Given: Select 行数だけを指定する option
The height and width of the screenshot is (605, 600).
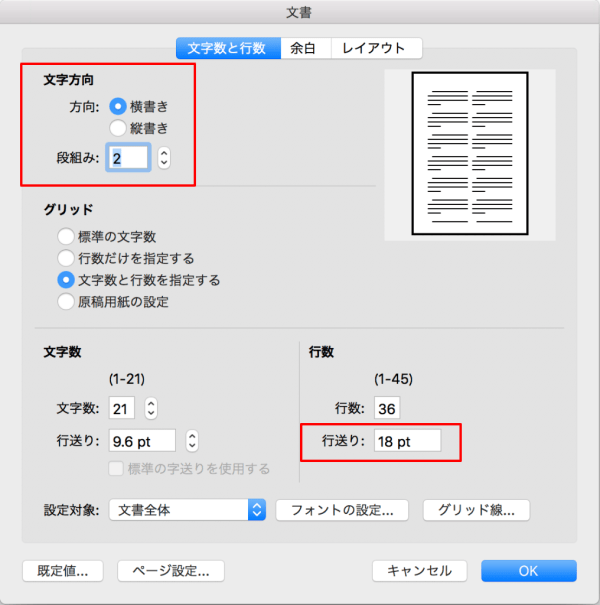Looking at the screenshot, I should tap(66, 258).
